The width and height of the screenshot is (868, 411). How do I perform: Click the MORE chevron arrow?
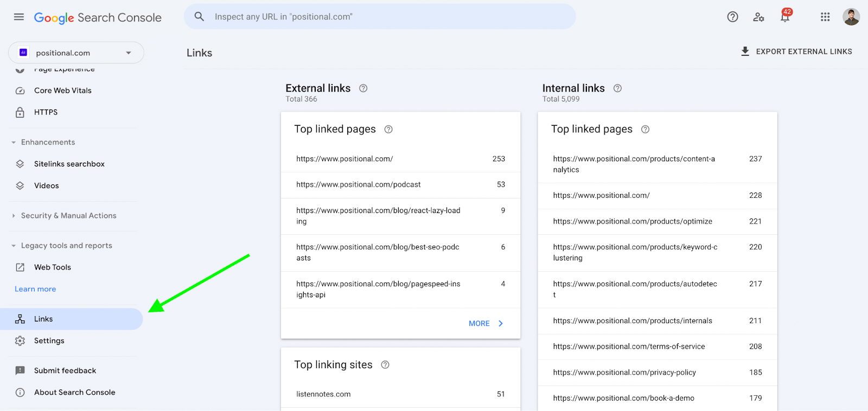(x=501, y=324)
